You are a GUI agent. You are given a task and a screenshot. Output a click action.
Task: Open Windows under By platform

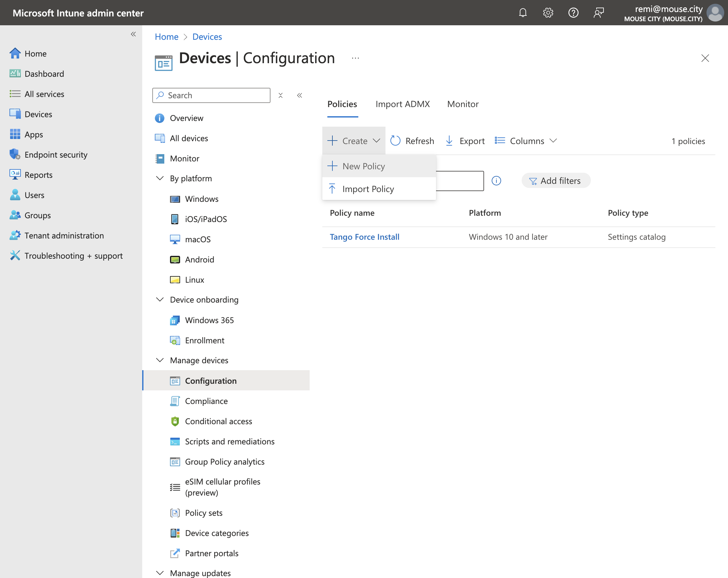click(x=202, y=199)
